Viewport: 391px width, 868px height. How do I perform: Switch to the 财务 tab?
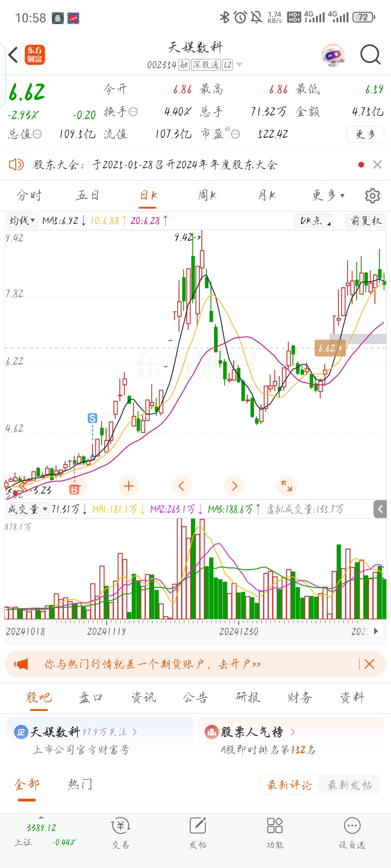300,698
